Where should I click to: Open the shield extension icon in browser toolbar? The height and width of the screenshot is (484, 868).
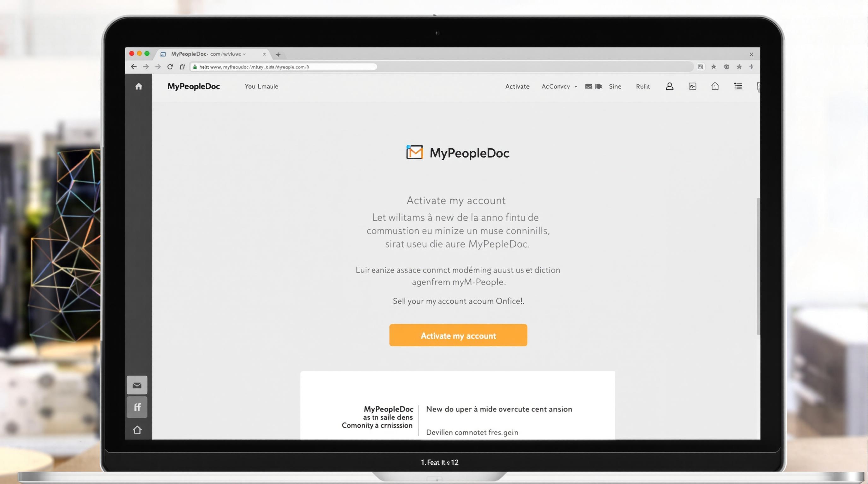(x=726, y=66)
